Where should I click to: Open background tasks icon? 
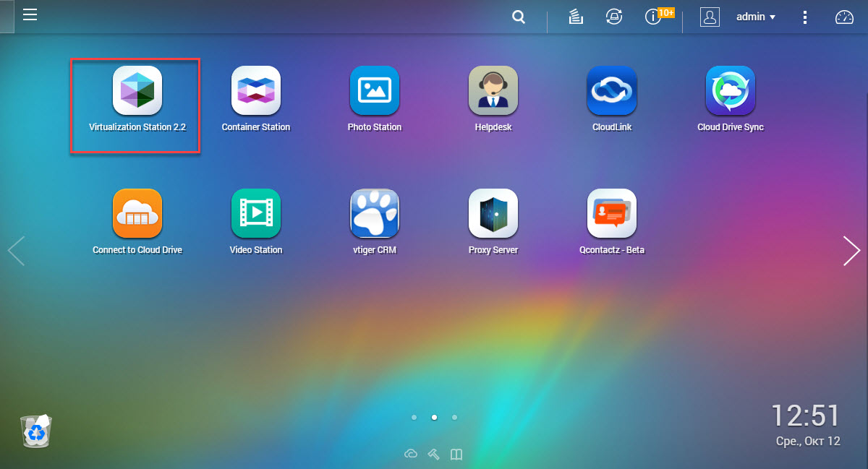[576, 17]
